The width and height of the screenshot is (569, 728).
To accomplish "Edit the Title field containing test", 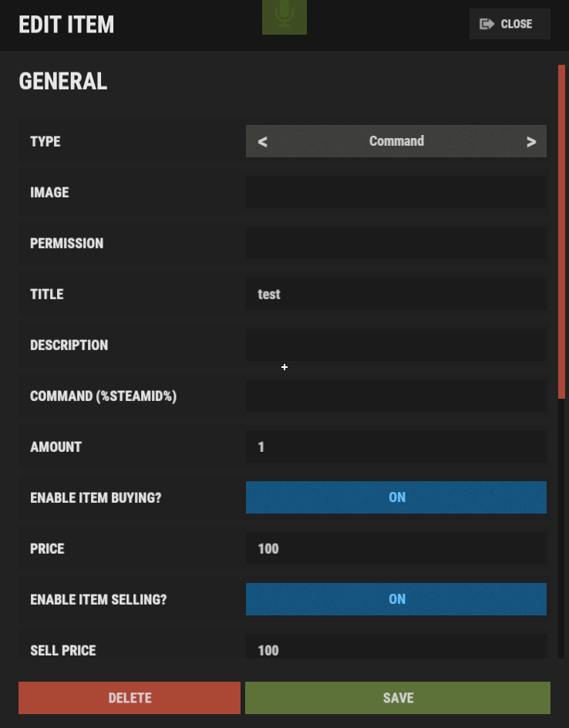I will point(396,294).
